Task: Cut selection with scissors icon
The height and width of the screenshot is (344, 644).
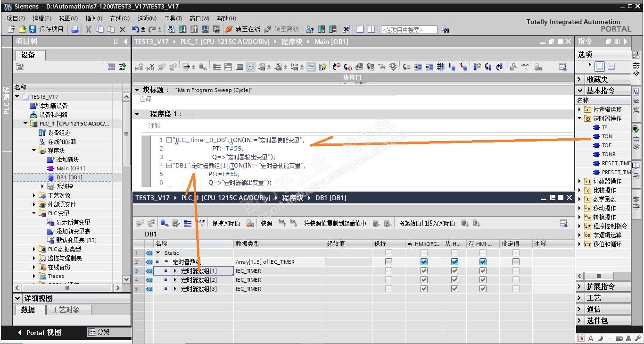Action: 88,29
